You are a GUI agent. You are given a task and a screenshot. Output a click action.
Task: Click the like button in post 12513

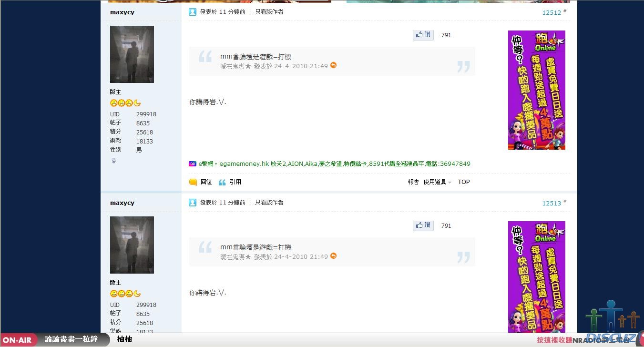pyautogui.click(x=423, y=225)
